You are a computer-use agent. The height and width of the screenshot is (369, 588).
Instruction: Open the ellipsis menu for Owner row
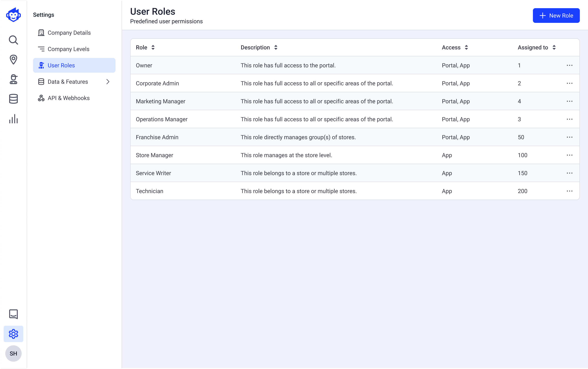tap(570, 65)
